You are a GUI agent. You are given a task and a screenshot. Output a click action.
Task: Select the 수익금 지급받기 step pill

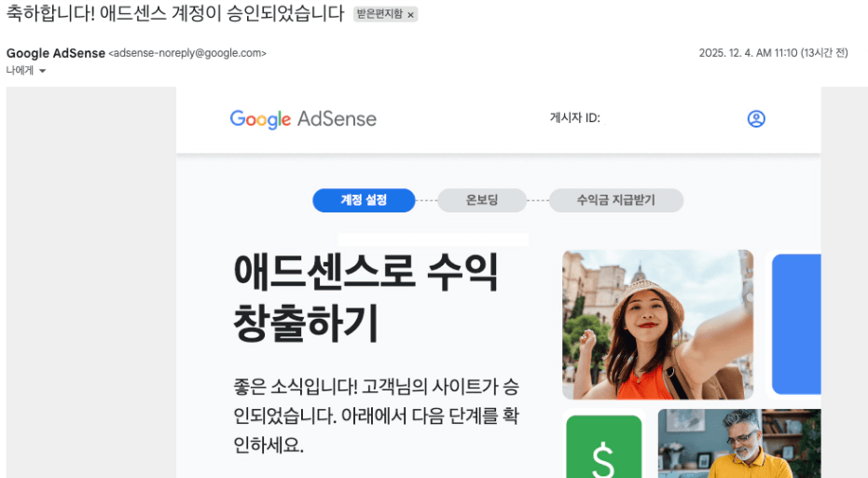click(616, 200)
